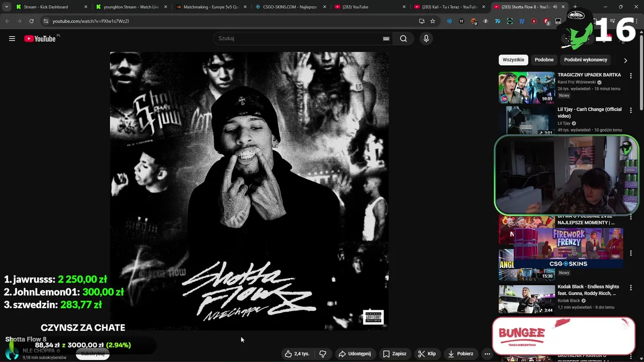Save the video with Zapisz
This screenshot has width=644, height=362.
tap(394, 354)
